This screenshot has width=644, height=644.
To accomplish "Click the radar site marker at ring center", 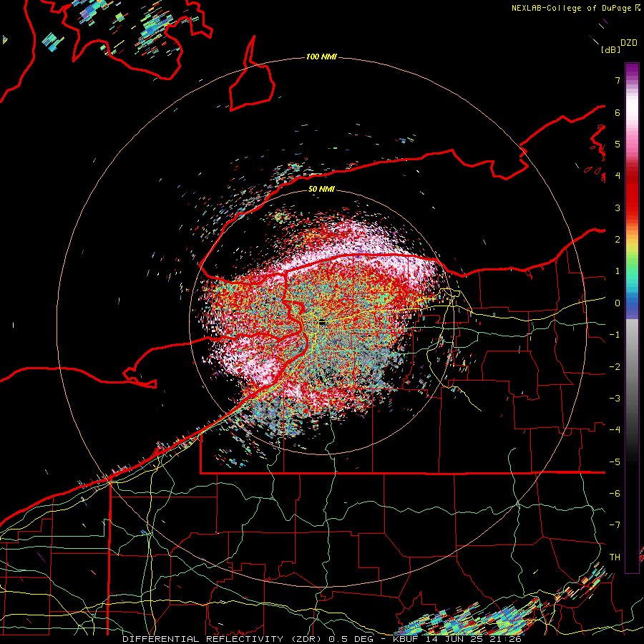I will pyautogui.click(x=322, y=323).
